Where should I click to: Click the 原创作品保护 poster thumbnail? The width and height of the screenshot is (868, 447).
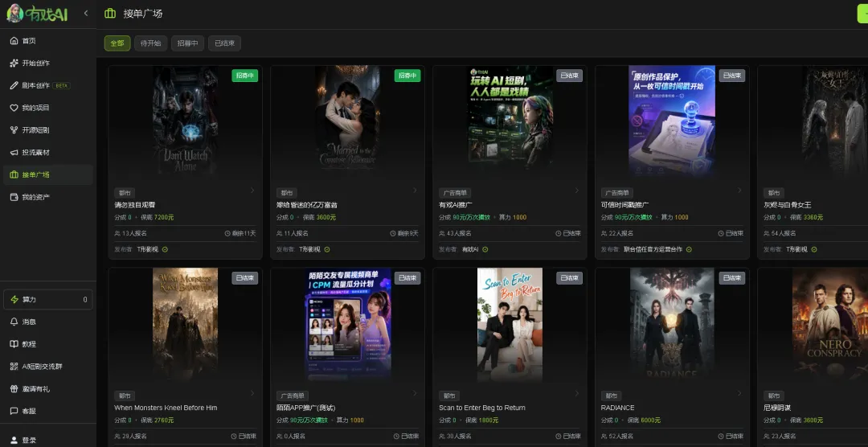click(672, 121)
